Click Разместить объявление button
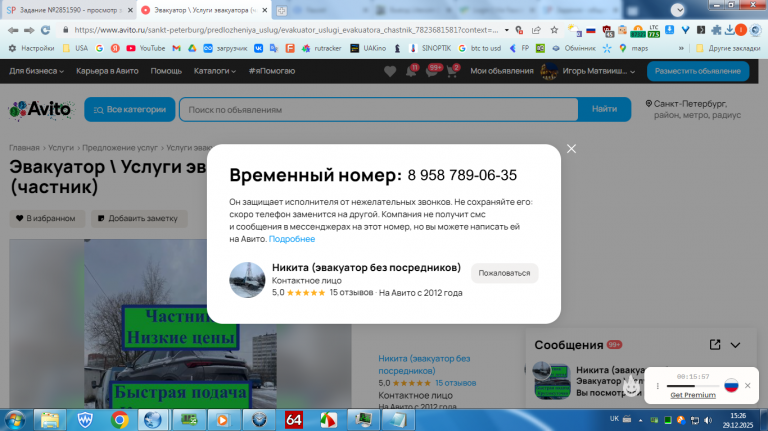 (698, 71)
